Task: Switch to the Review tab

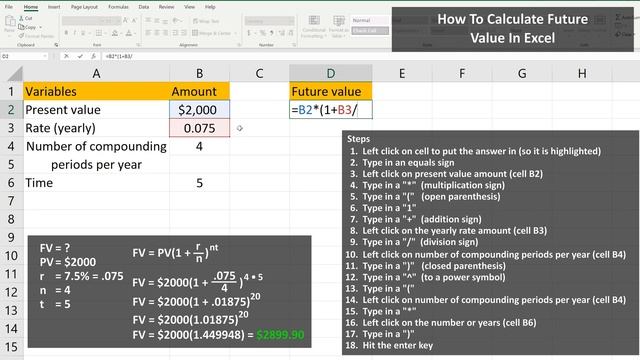Action: (x=166, y=7)
